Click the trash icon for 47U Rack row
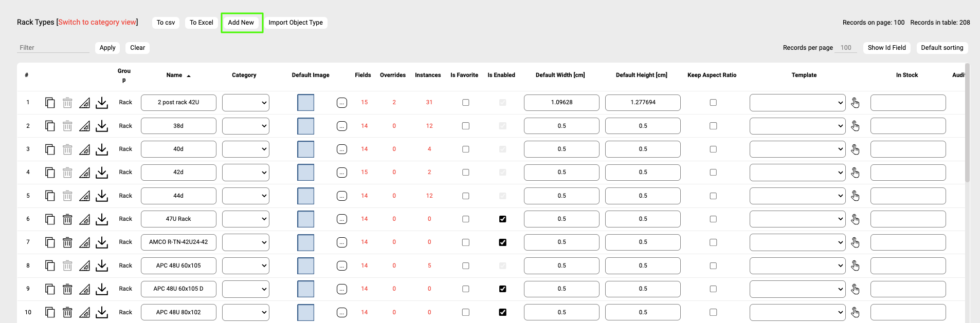This screenshot has height=323, width=980. [x=67, y=219]
